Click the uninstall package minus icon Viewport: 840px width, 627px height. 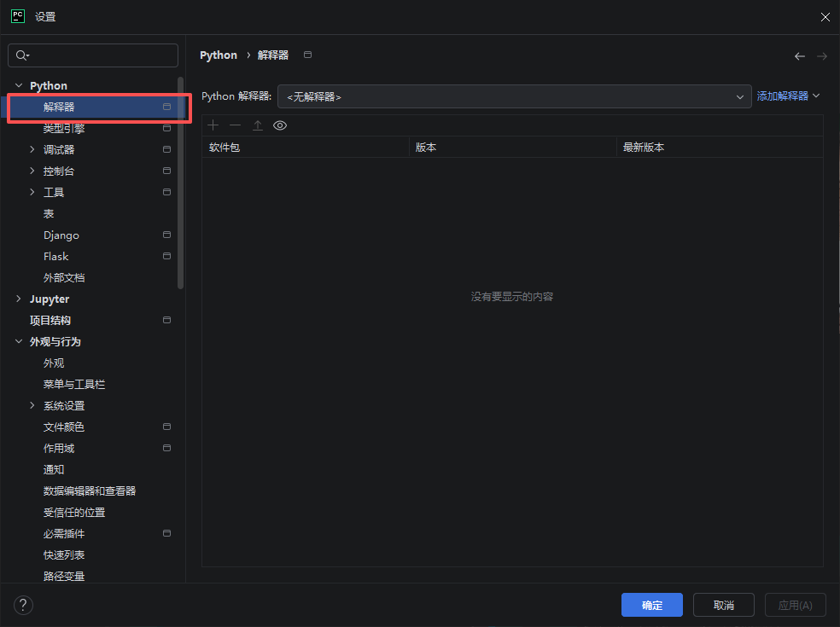pyautogui.click(x=235, y=125)
